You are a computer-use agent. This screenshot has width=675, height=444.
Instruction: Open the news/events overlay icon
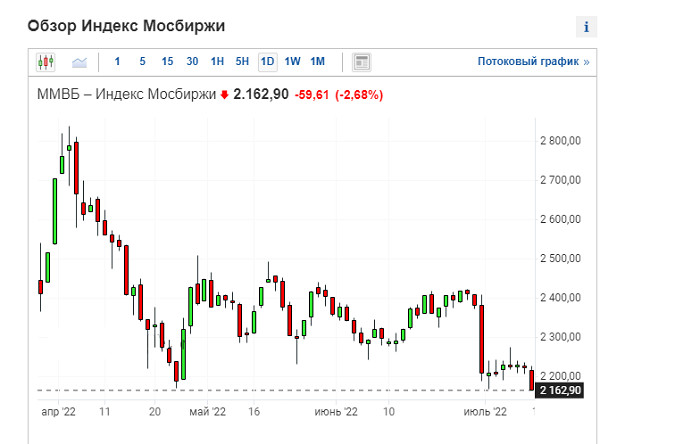coord(362,62)
